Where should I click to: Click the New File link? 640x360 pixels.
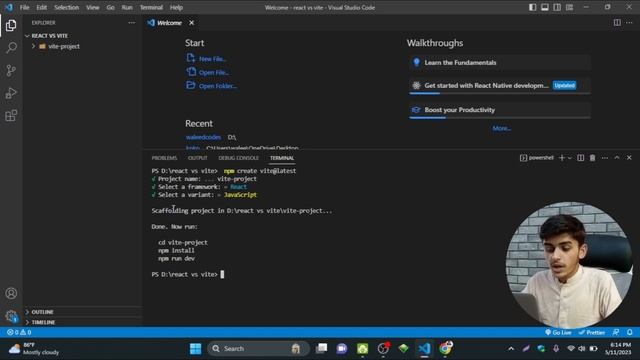coord(207,58)
